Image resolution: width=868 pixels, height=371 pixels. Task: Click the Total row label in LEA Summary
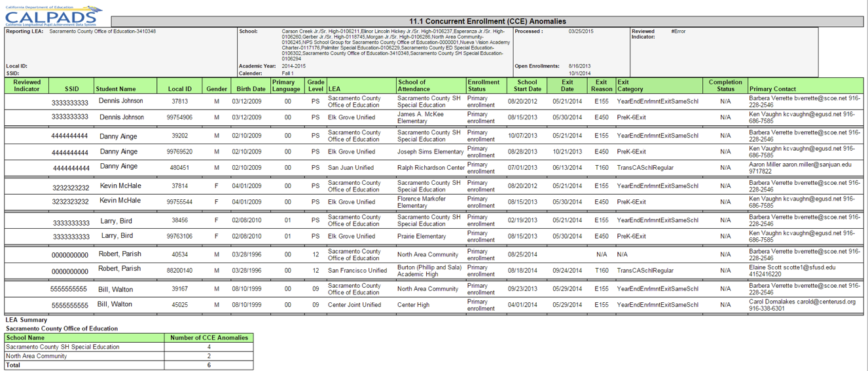[13, 364]
